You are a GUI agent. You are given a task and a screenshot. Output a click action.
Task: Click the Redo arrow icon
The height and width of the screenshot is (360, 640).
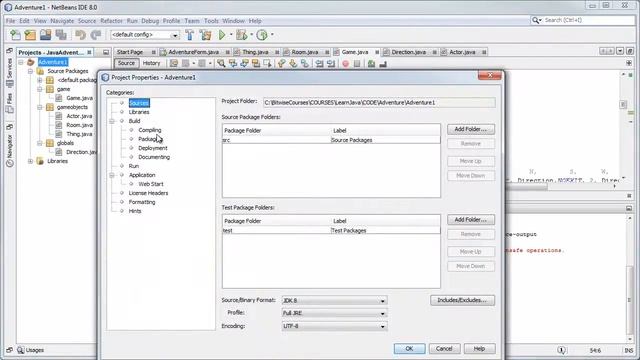point(96,35)
